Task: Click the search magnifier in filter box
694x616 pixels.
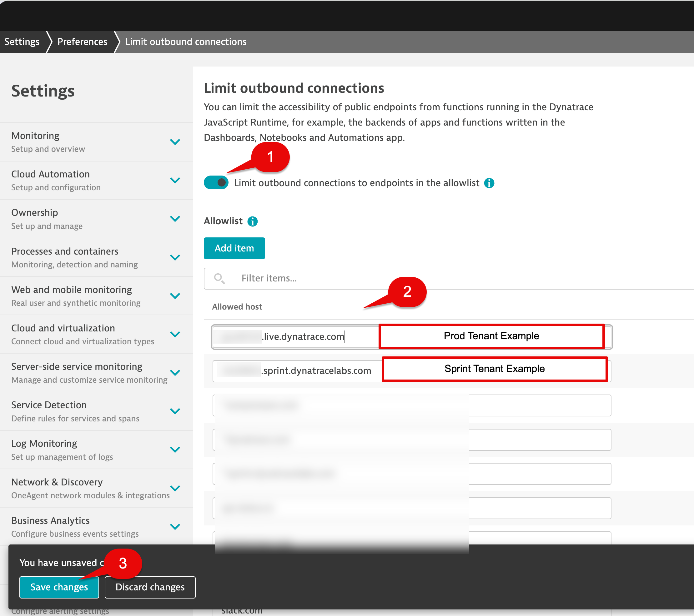Action: click(219, 279)
